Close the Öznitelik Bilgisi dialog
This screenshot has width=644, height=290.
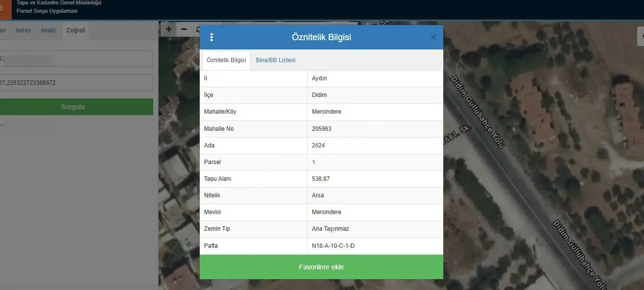(x=433, y=37)
